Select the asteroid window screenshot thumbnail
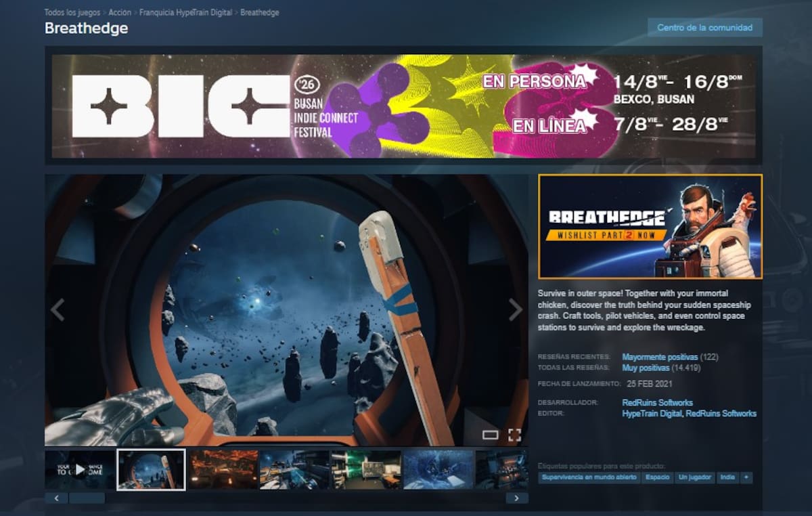The image size is (812, 516). [151, 469]
